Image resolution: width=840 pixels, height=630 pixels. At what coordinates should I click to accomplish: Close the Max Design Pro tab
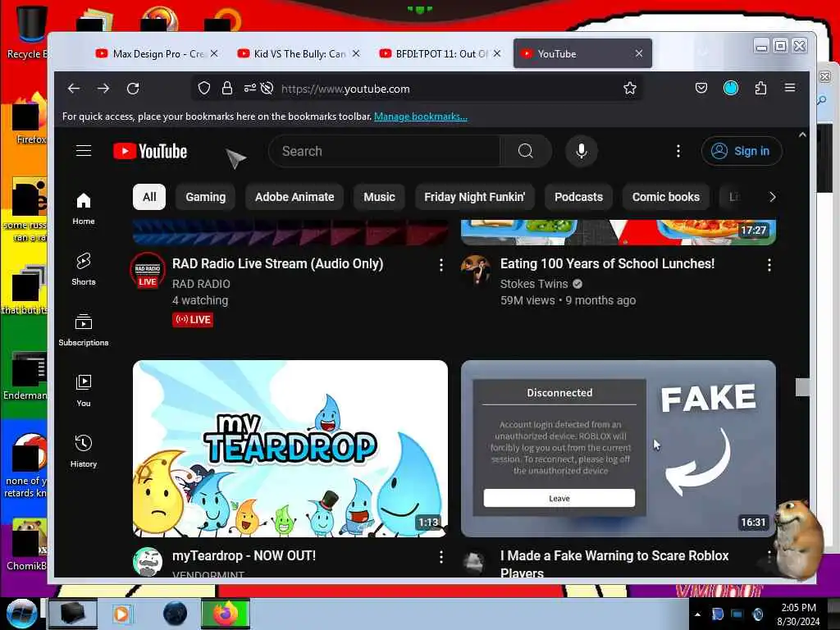click(x=214, y=53)
